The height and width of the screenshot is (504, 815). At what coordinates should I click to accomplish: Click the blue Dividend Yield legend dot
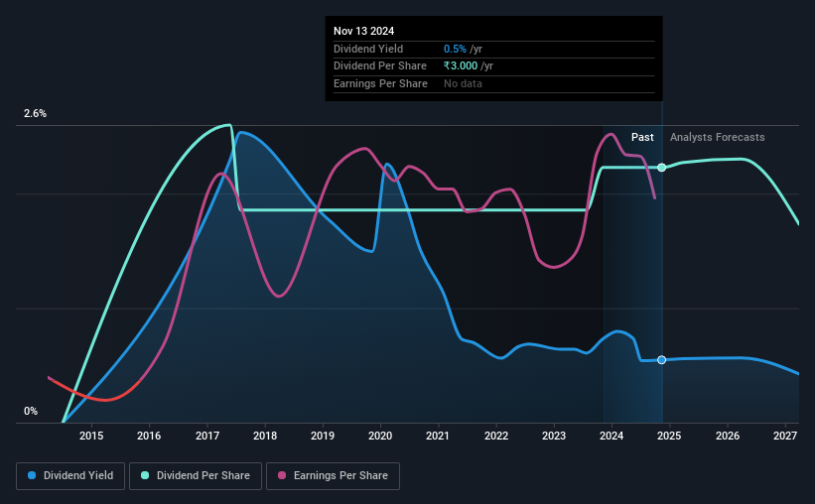coord(32,475)
